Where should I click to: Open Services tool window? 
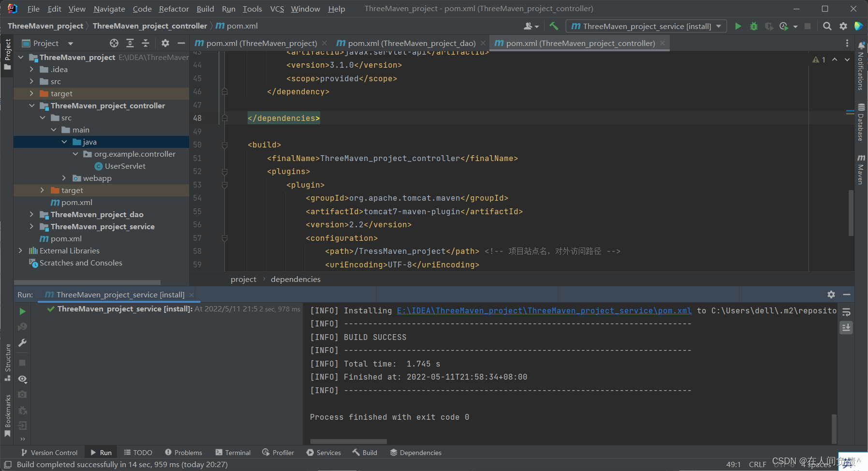point(324,453)
